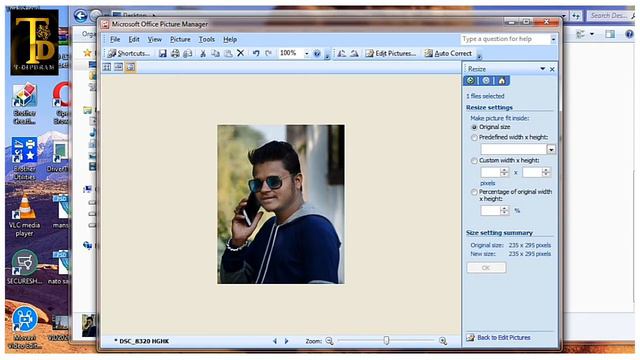Click the task pane Forward arrow icon
Viewport: 640px width, 360px height.
(486, 80)
